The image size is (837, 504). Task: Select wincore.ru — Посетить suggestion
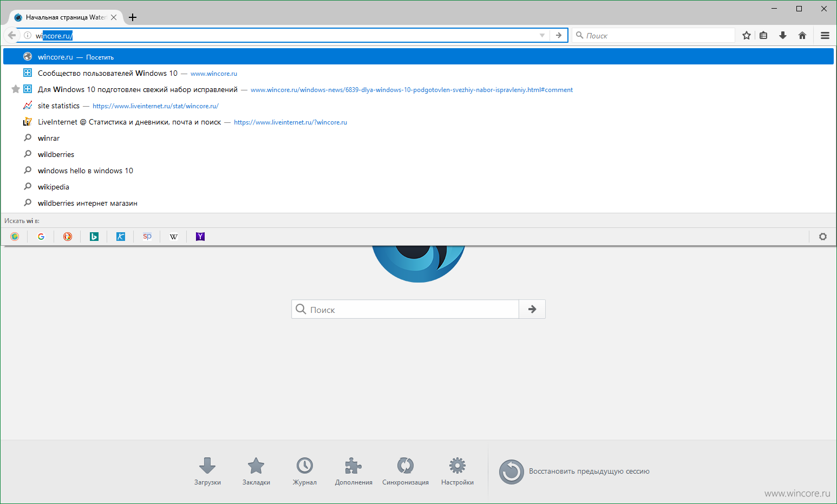point(418,56)
